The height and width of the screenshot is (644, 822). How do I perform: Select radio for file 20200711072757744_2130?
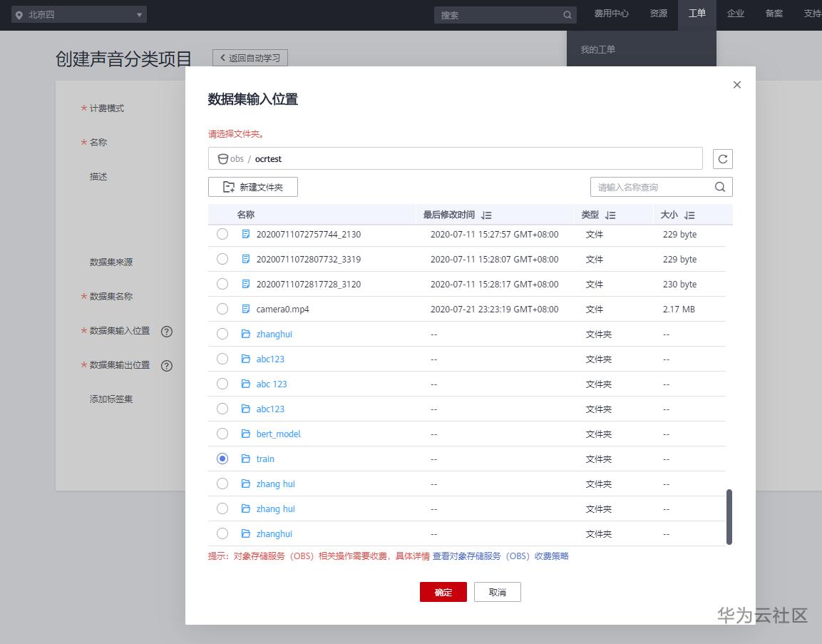(x=222, y=234)
